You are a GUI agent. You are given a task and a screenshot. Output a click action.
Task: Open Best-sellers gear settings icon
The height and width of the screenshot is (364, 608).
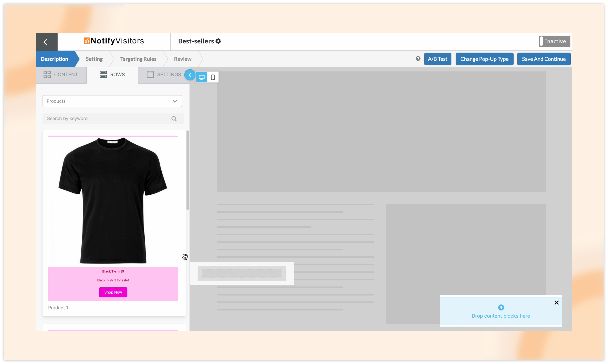pos(218,41)
